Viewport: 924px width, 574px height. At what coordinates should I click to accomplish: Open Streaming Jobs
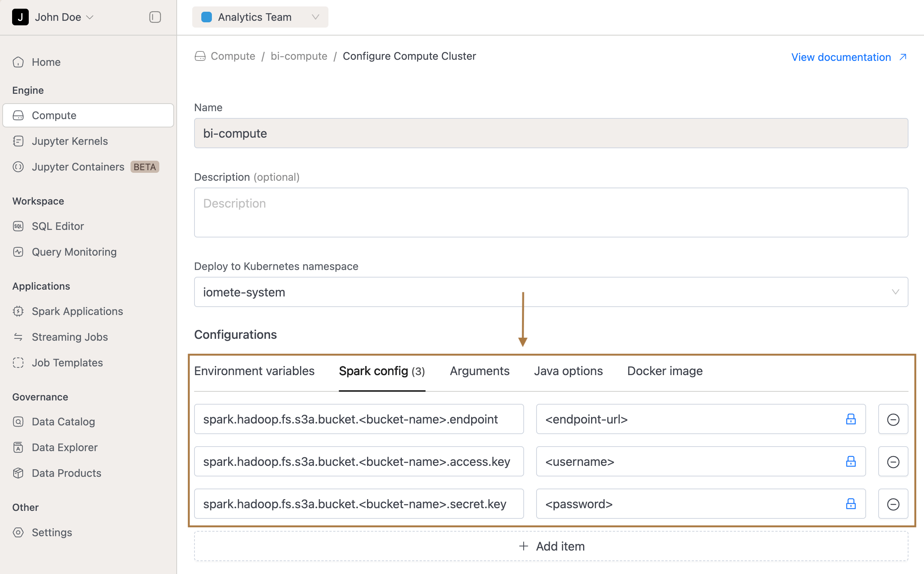point(70,337)
